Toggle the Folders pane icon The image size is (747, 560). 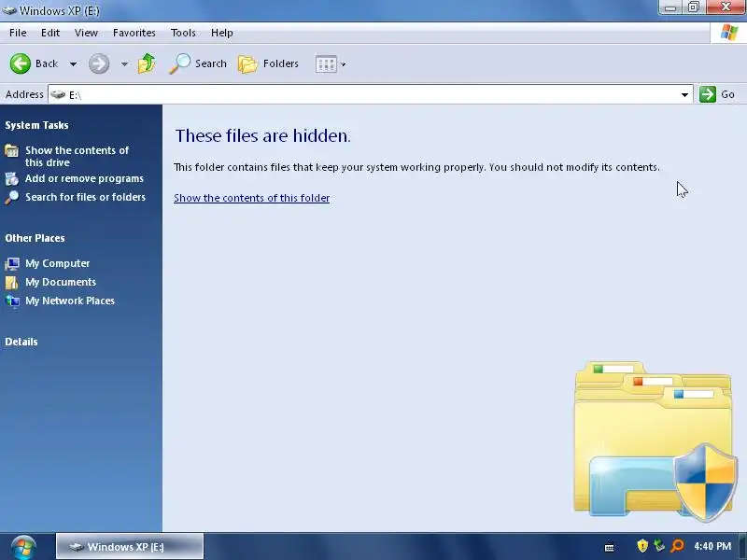tap(247, 64)
